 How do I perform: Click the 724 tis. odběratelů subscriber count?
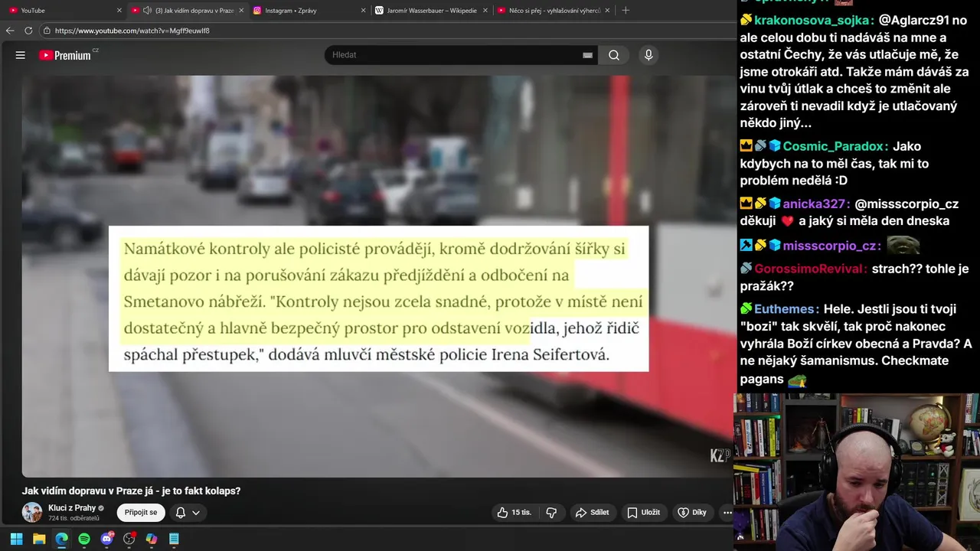coord(74,518)
